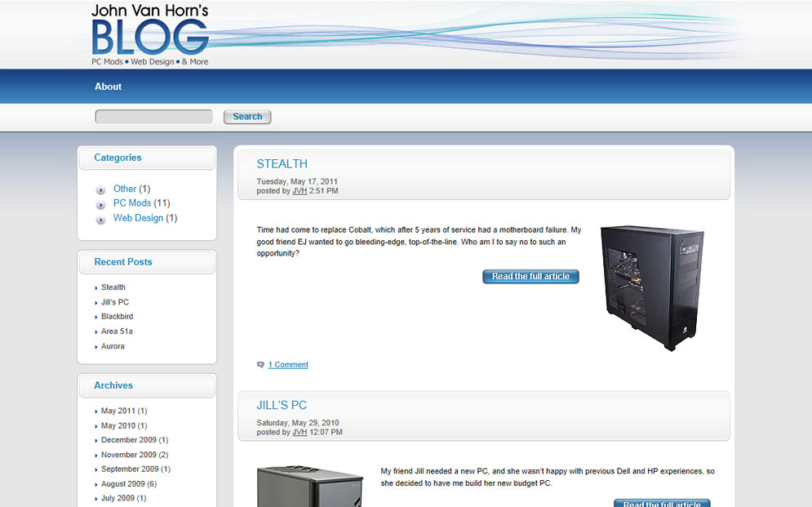Open the STEALTH post title
Viewport: 812px width, 507px height.
(282, 164)
